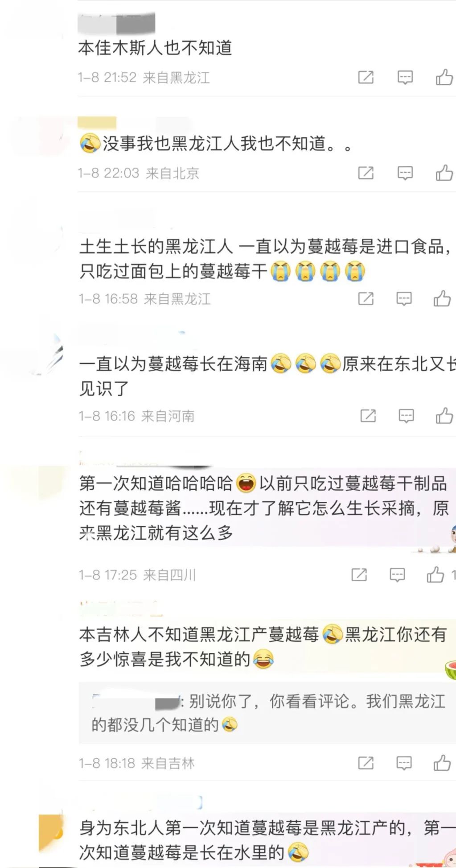This screenshot has width=456, height=868.
Task: Like the comment posted from 河南
Action: tap(444, 416)
